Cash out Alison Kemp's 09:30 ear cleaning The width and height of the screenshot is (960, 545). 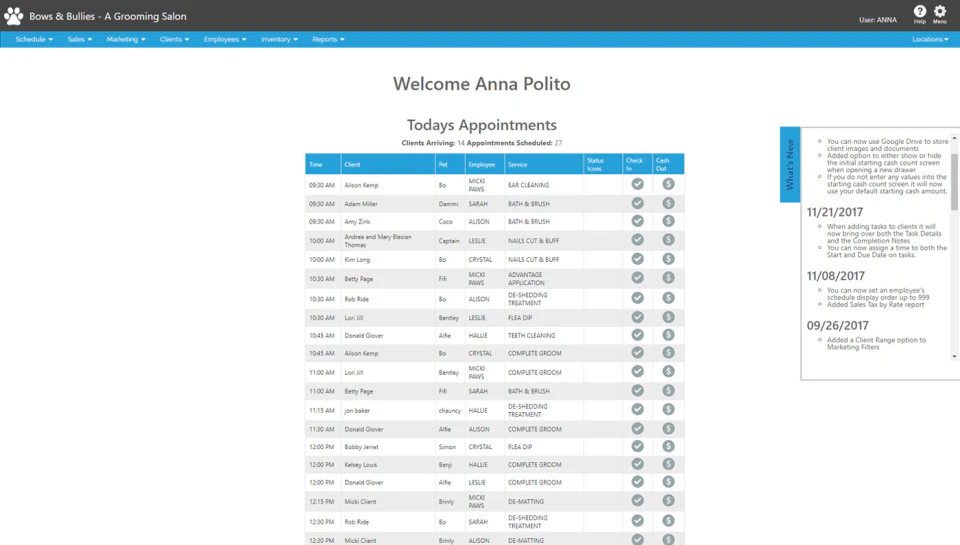pos(668,184)
